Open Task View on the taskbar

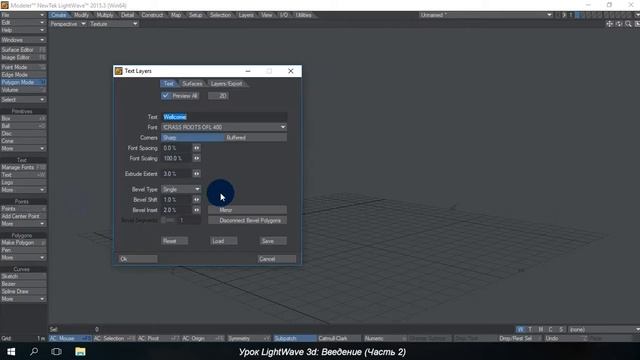coord(56,351)
